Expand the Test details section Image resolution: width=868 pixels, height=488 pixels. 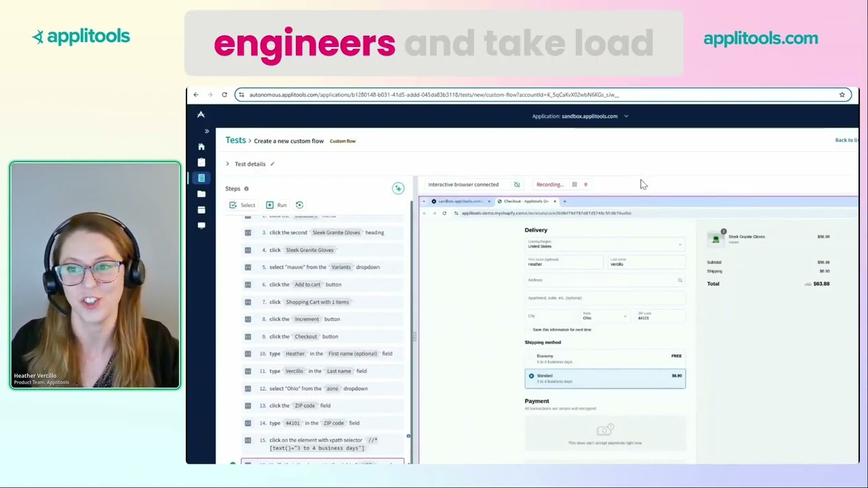click(x=228, y=164)
